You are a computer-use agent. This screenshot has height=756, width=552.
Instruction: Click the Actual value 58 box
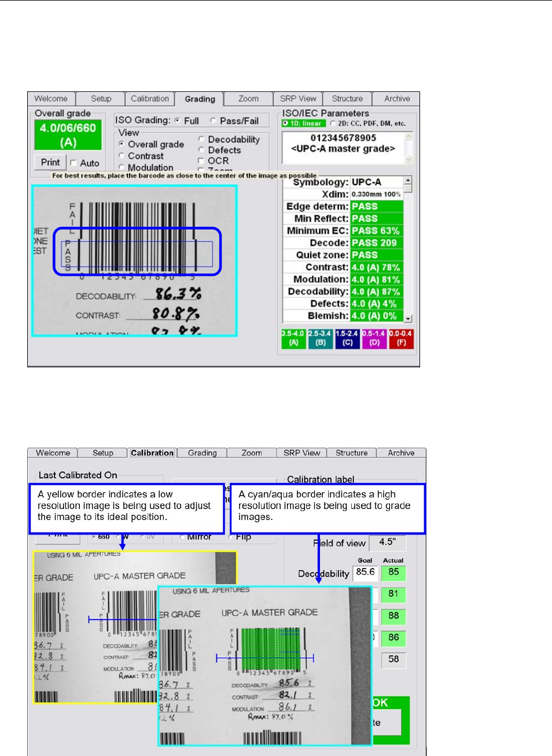pyautogui.click(x=393, y=659)
